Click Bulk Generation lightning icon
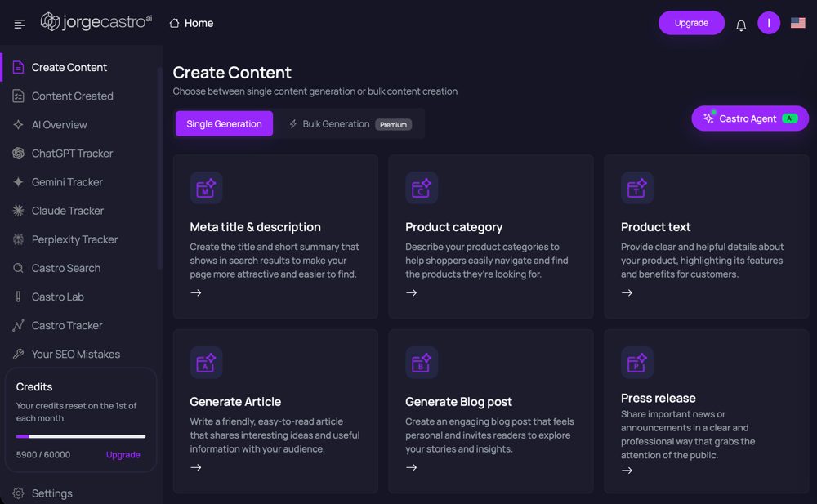Viewport: 817px width, 504px height. pyautogui.click(x=292, y=124)
